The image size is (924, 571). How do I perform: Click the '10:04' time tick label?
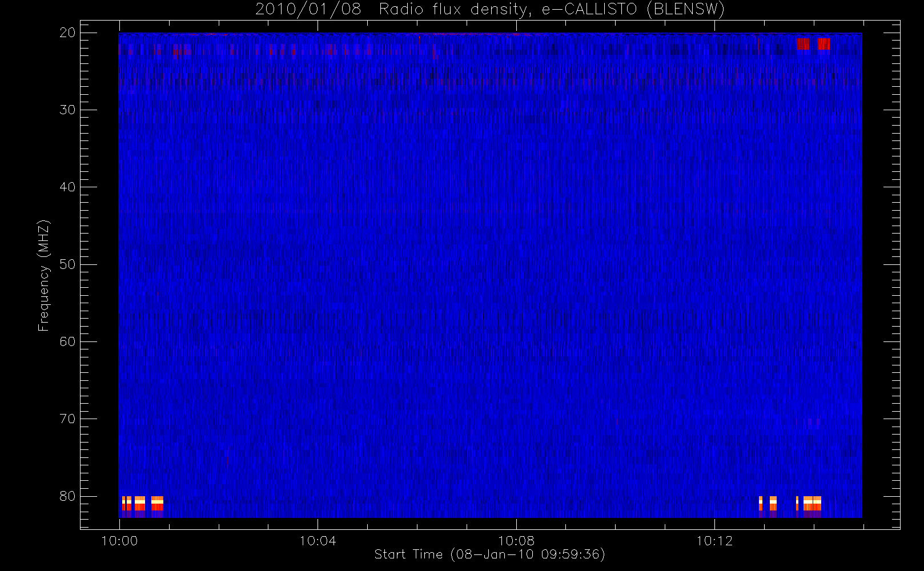point(318,541)
